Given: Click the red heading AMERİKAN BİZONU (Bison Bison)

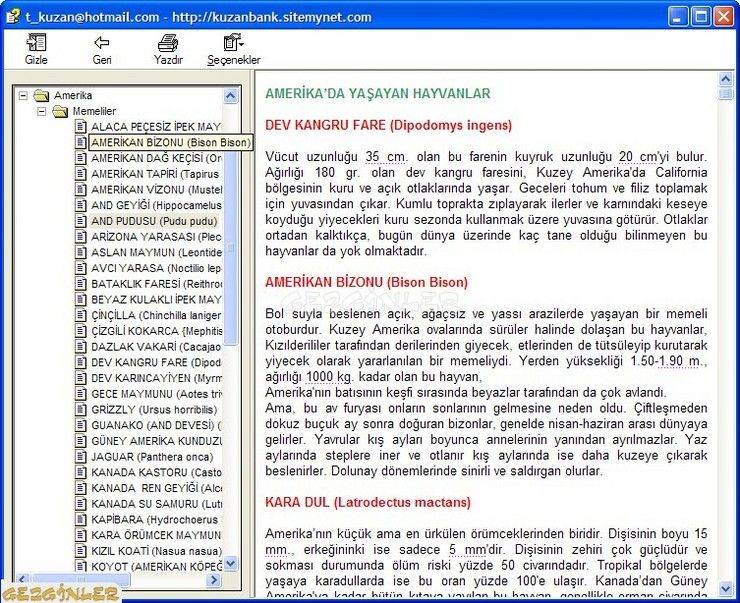Looking at the screenshot, I should tap(366, 282).
